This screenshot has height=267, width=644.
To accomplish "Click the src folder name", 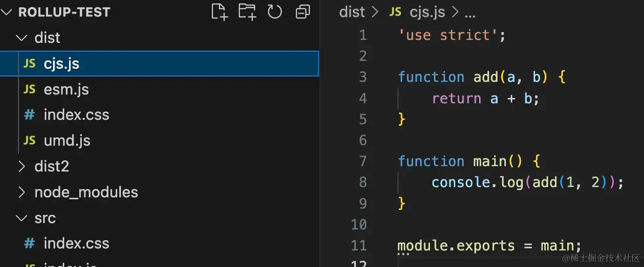I will (x=45, y=218).
